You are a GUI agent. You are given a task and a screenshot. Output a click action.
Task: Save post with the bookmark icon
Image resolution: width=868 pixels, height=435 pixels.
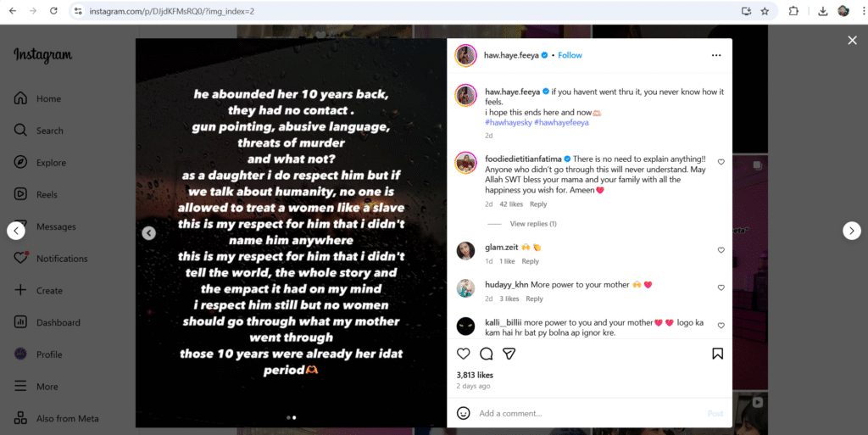point(717,354)
